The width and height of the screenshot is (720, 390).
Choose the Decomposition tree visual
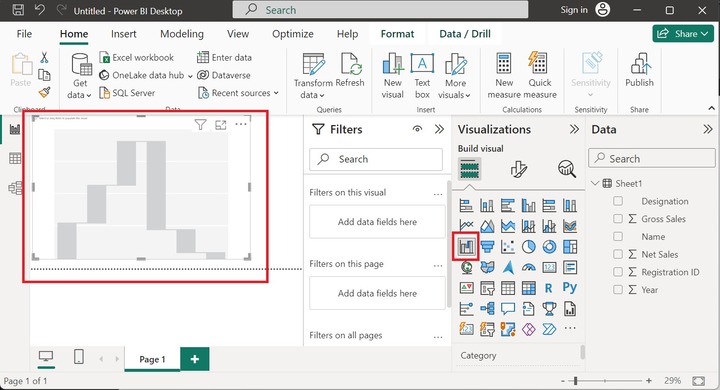(487, 309)
